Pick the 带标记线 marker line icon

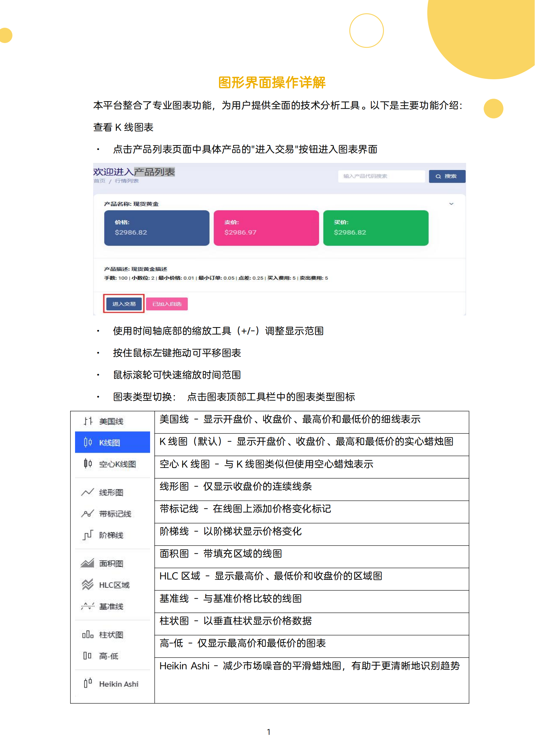[x=88, y=514]
